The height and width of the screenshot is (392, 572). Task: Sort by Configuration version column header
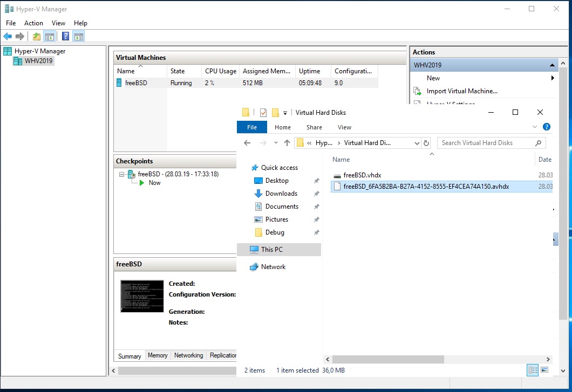pyautogui.click(x=354, y=71)
